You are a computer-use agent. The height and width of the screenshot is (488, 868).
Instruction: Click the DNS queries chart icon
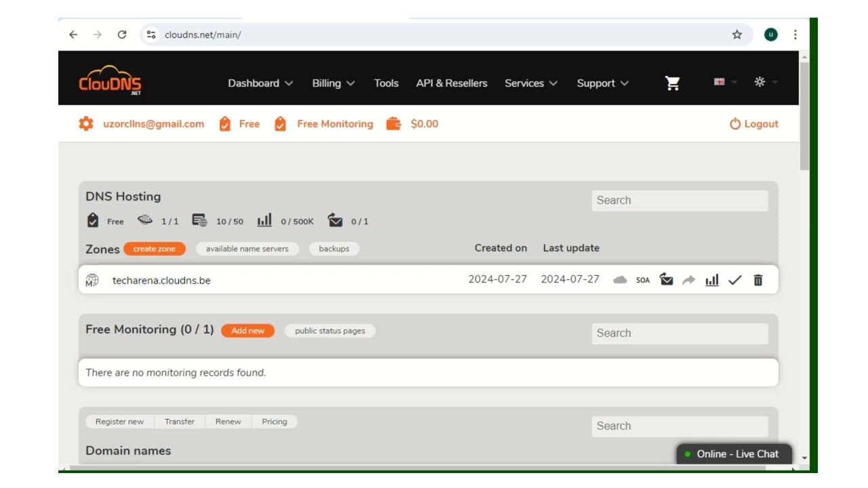(264, 220)
